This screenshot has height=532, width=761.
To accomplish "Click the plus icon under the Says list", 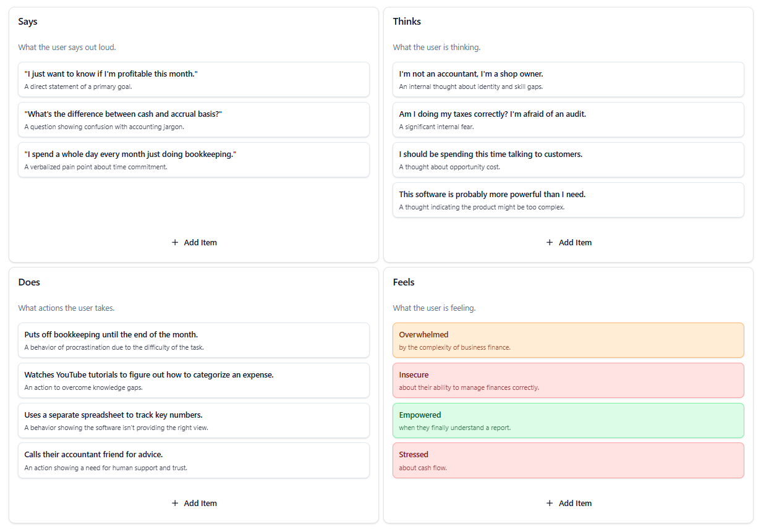I will click(175, 243).
